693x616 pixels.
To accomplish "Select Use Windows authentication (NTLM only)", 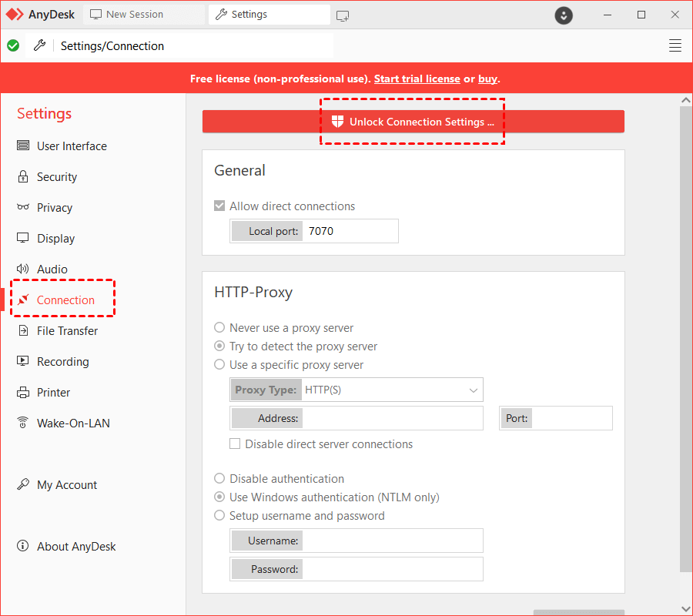I will coord(219,497).
